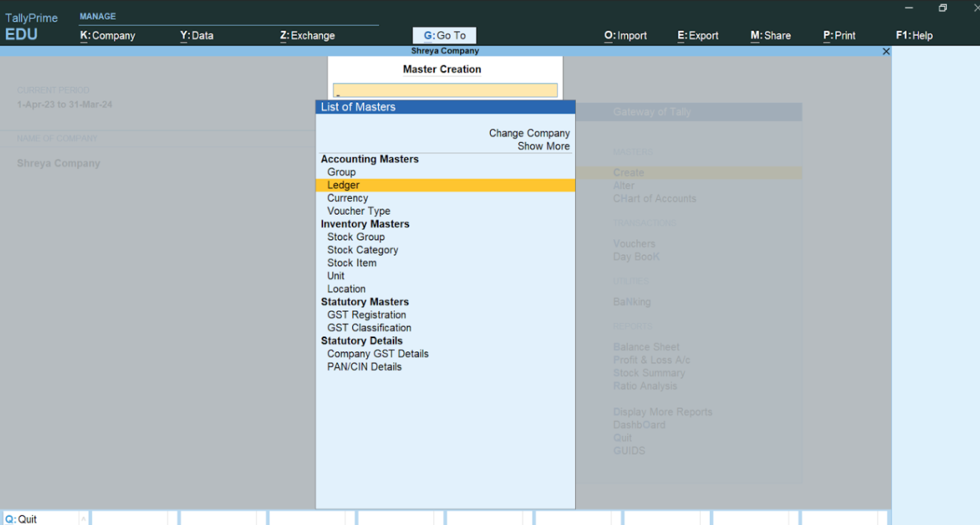Viewport: 980px width, 525px height.
Task: Click Create in Gateway of Tally
Action: [x=628, y=173]
